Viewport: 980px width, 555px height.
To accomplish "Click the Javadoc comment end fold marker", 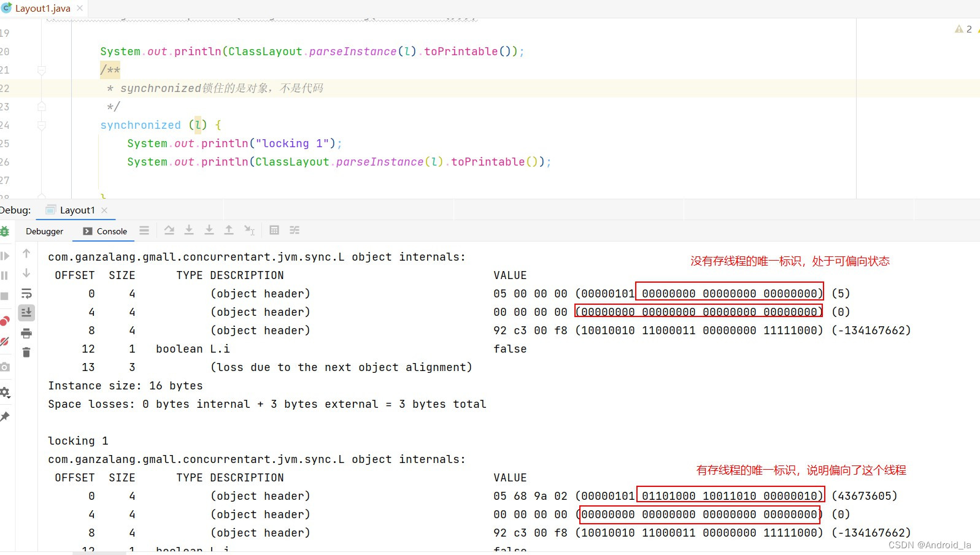I will click(42, 107).
